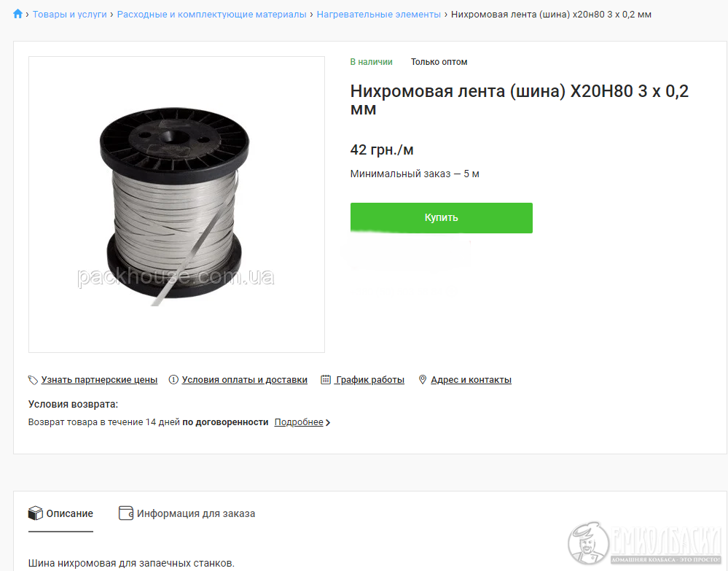Open Расходные и комплектующие материалы breadcrumb
The image size is (728, 571).
coord(212,15)
